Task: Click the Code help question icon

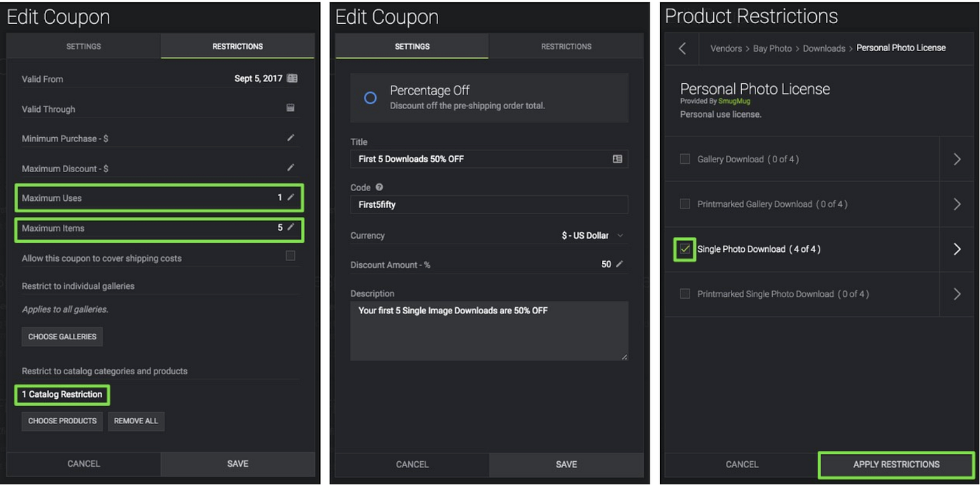Action: click(379, 188)
